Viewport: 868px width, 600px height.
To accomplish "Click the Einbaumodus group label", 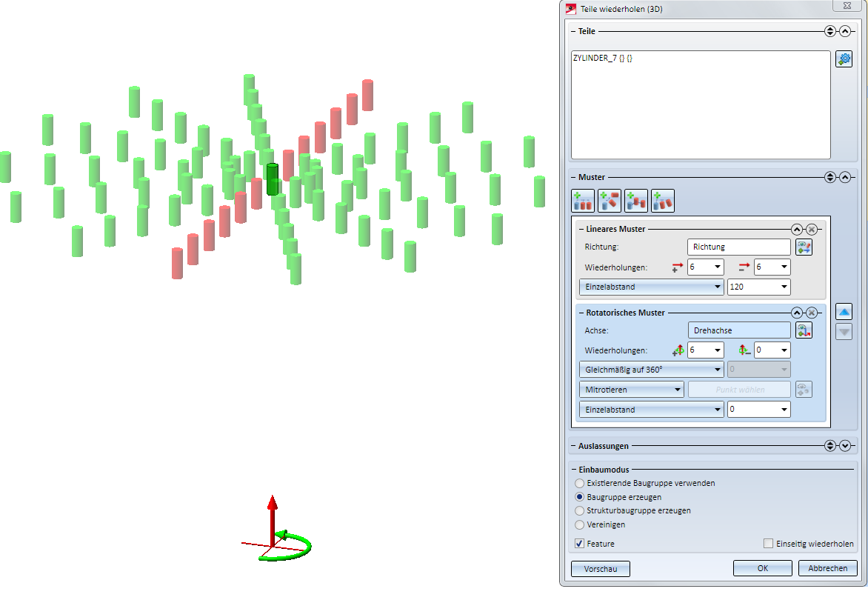I will point(604,470).
